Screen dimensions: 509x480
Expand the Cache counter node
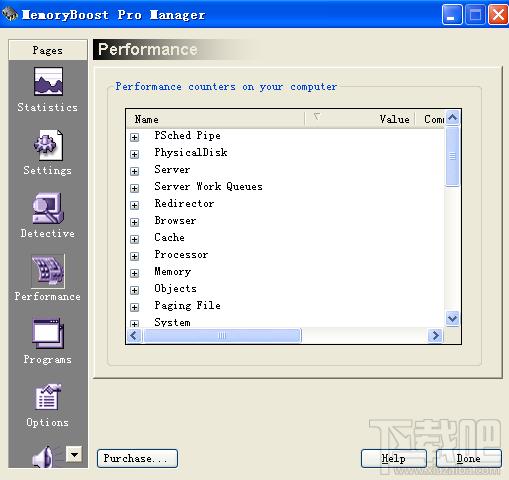pyautogui.click(x=134, y=239)
